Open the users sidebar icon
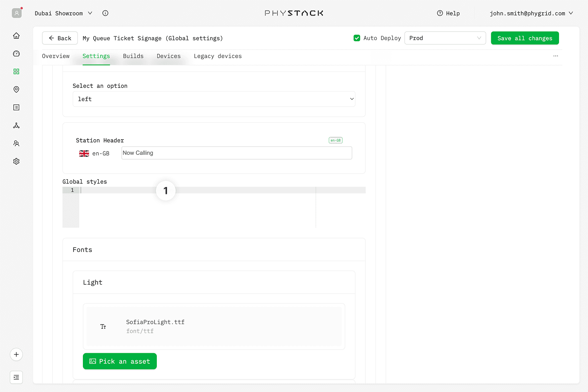Screen dimensions: 588x392 click(x=16, y=143)
